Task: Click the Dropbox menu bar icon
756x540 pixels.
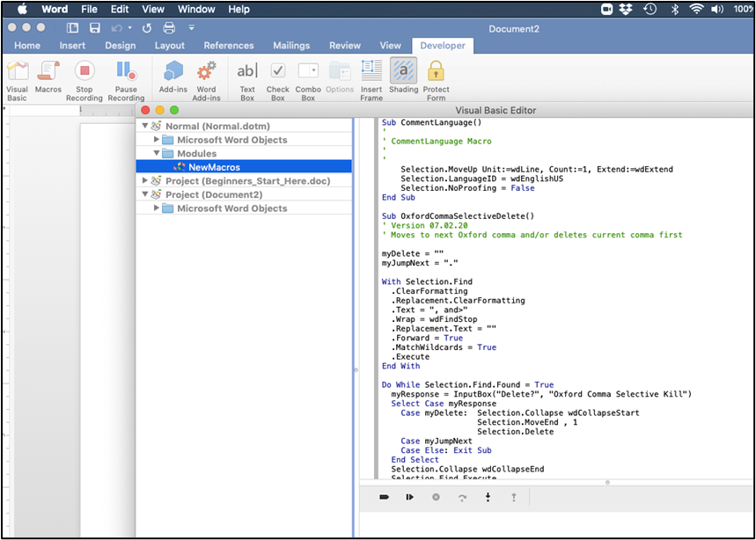Action: point(626,9)
